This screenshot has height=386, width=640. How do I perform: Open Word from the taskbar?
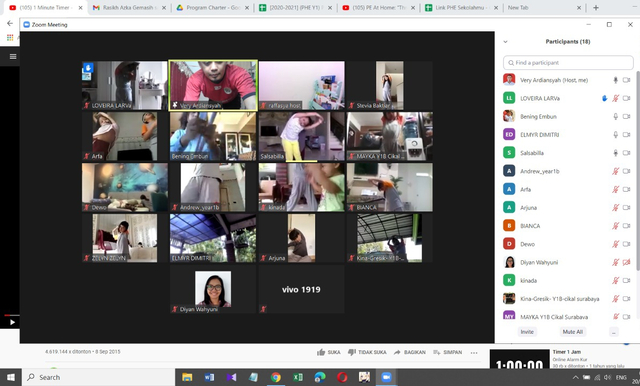(209, 377)
